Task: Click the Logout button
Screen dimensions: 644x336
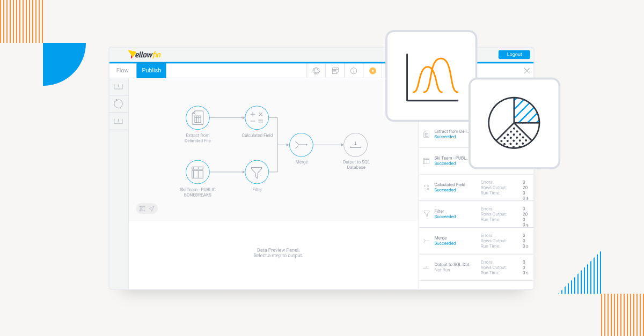Action: point(514,54)
